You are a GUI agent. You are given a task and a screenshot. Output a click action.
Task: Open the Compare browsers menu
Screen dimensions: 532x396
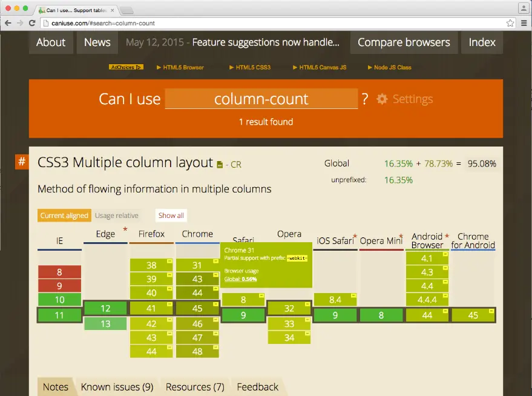(404, 42)
